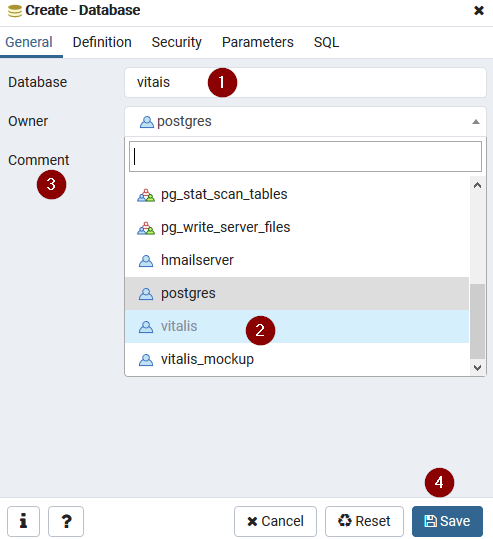The width and height of the screenshot is (493, 539).
Task: Click the database icon in dialog title
Action: point(15,11)
